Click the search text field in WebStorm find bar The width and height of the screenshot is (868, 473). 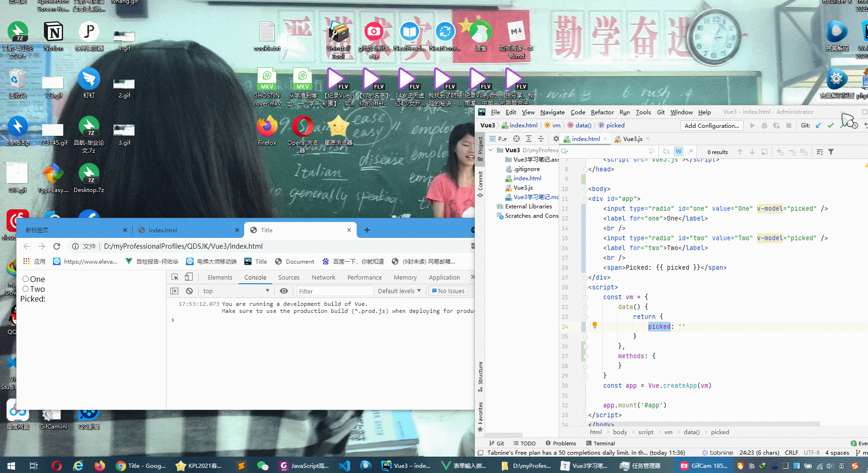coord(608,152)
